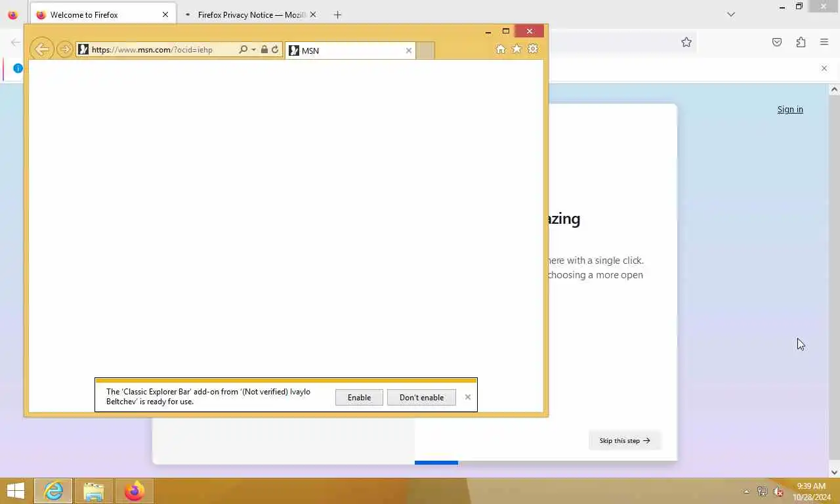Refresh the MSN page in IE
Image resolution: width=840 pixels, height=504 pixels.
(275, 49)
